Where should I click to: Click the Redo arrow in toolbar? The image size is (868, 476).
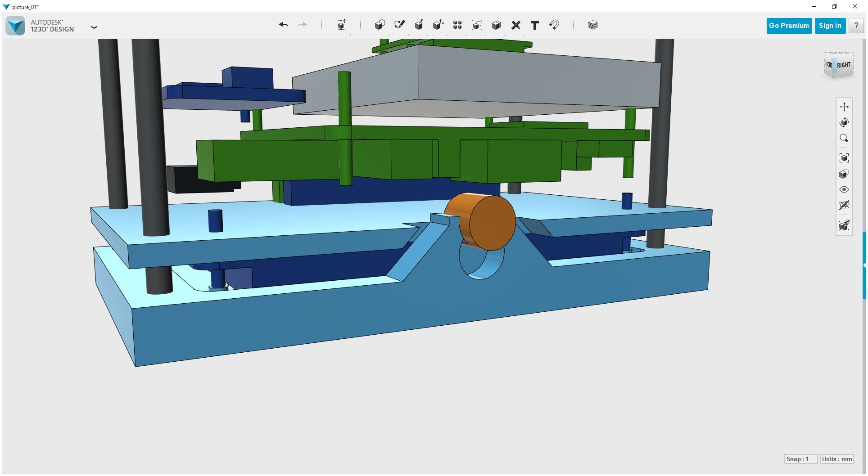click(303, 25)
